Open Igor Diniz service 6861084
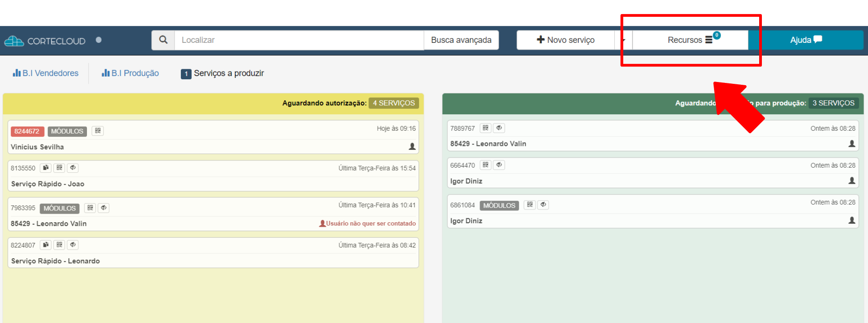 pyautogui.click(x=466, y=221)
